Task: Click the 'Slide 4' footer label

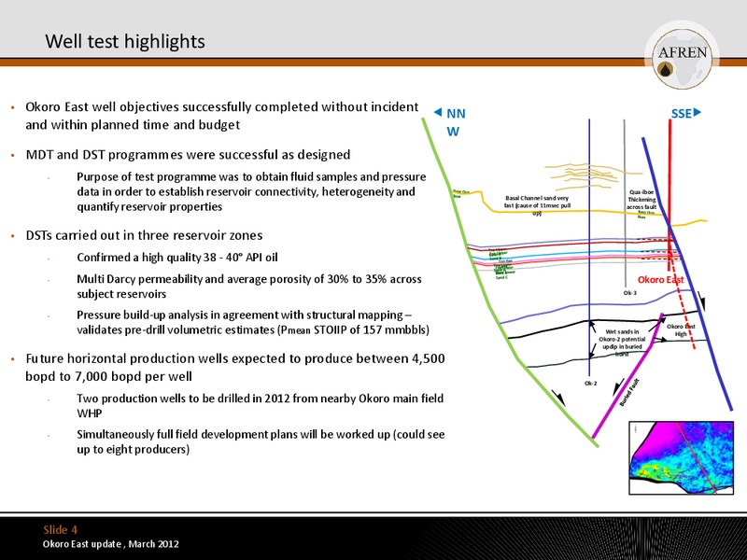Action: pyautogui.click(x=60, y=529)
